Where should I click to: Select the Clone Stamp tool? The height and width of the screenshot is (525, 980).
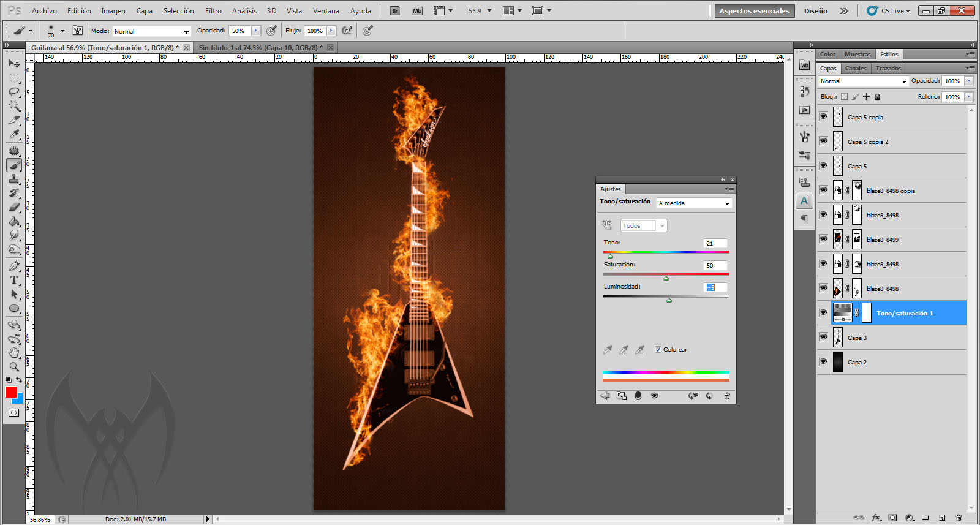click(x=14, y=179)
